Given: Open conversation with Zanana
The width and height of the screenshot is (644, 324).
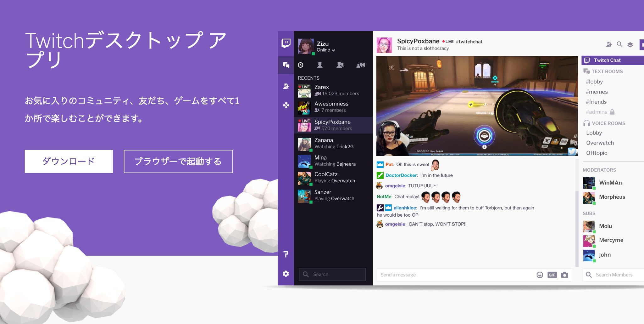Looking at the screenshot, I should pyautogui.click(x=333, y=143).
